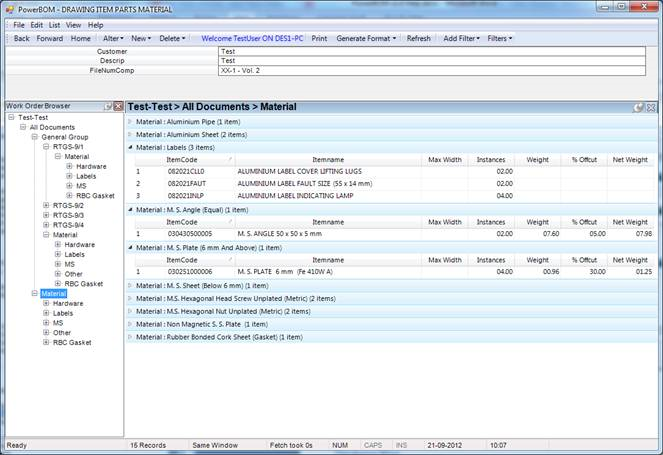Click the refresh icon in the Material pane header
The image size is (663, 455).
[x=638, y=106]
